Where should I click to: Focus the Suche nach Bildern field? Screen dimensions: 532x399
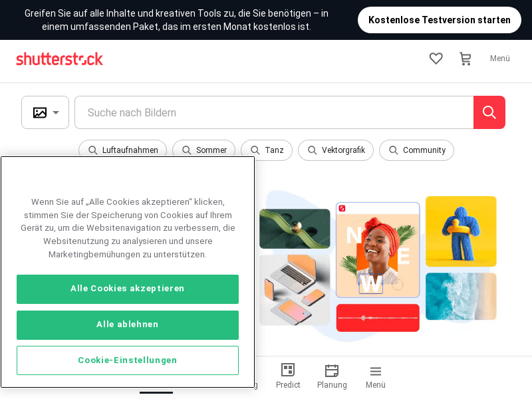(273, 112)
